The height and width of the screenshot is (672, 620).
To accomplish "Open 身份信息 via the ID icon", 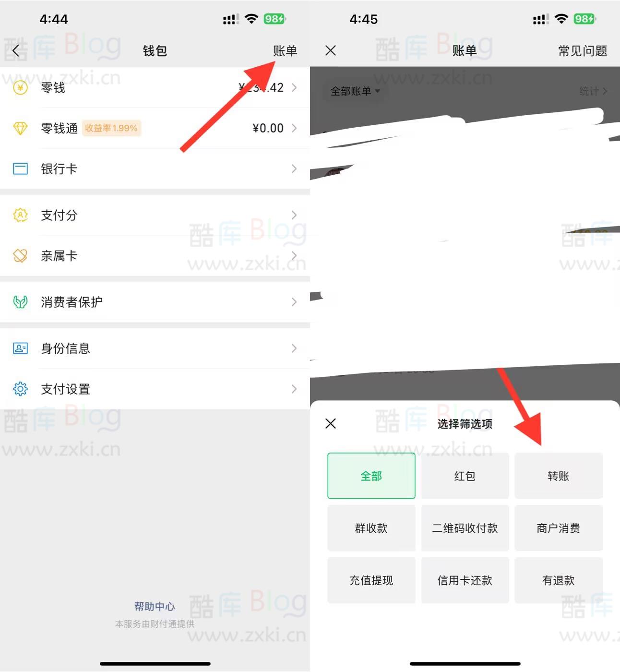I will click(20, 349).
